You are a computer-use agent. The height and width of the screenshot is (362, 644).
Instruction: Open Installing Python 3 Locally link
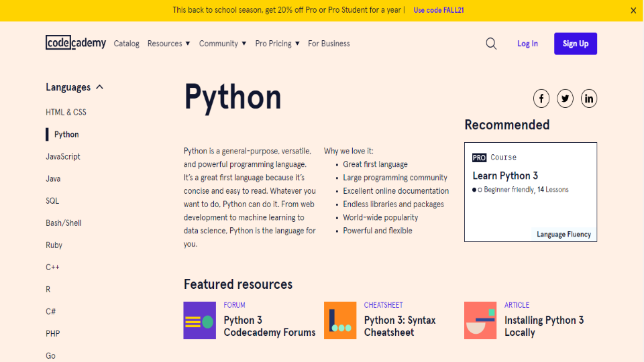(x=544, y=326)
